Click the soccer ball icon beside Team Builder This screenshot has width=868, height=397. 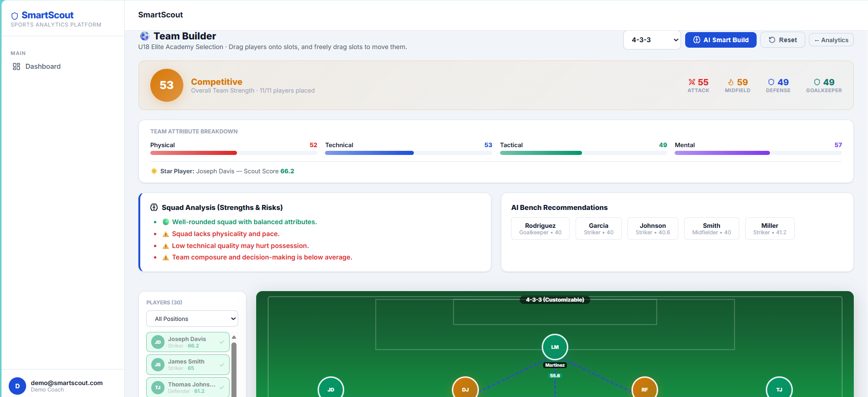click(x=145, y=36)
